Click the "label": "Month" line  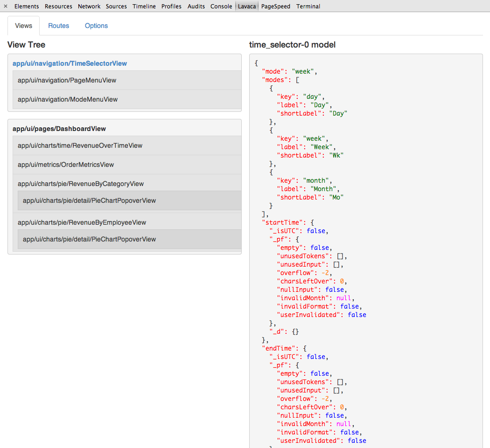point(308,189)
